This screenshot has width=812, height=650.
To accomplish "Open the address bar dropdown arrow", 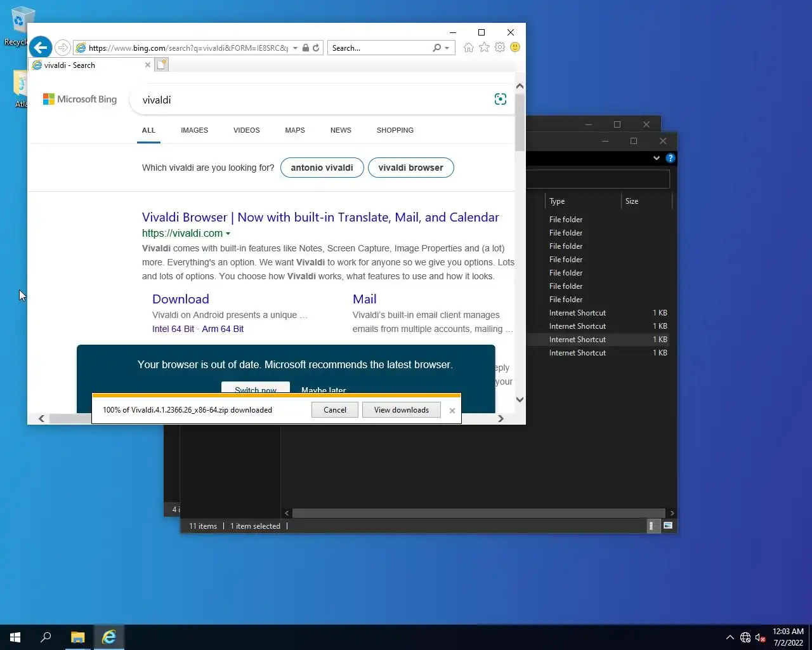I will (x=295, y=48).
